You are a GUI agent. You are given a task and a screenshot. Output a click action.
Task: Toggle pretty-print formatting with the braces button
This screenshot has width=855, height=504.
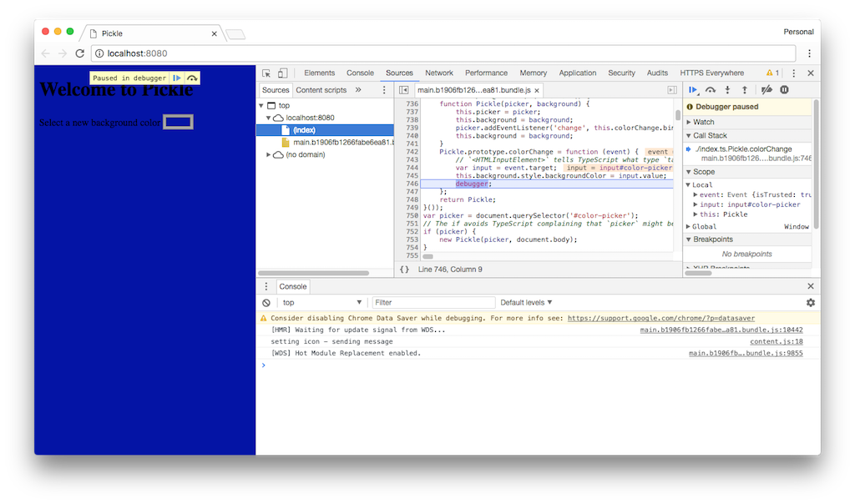click(x=406, y=269)
